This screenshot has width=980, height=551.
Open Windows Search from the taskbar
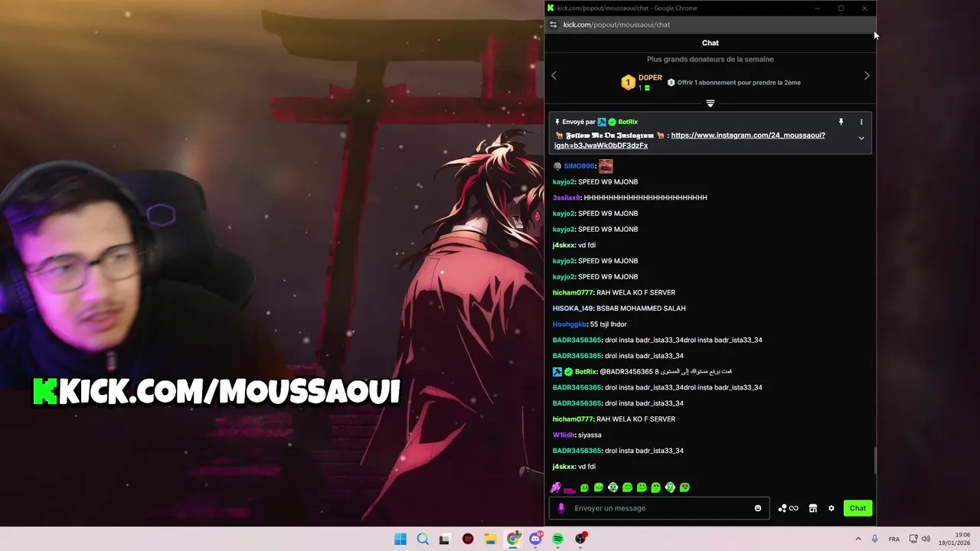(x=423, y=540)
